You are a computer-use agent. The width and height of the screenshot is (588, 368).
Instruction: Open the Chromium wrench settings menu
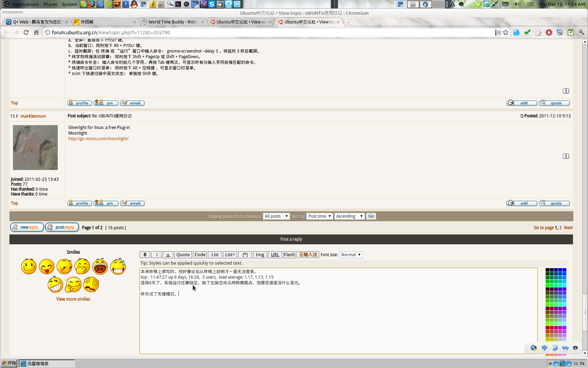(581, 32)
